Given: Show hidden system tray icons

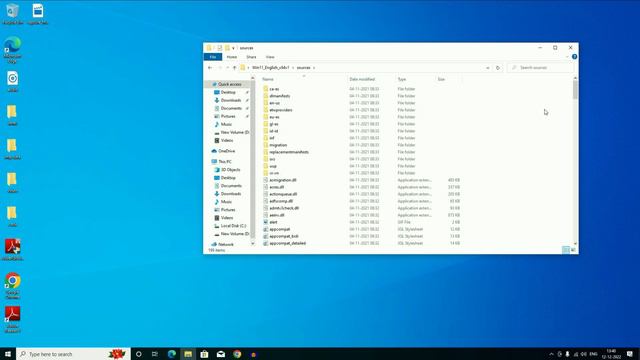Looking at the screenshot, I should [x=551, y=354].
